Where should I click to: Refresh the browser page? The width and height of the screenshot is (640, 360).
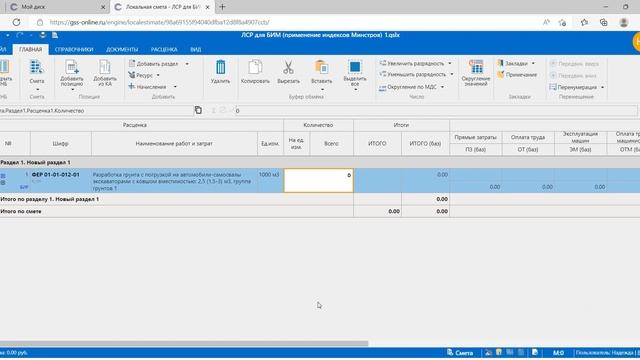point(16,22)
